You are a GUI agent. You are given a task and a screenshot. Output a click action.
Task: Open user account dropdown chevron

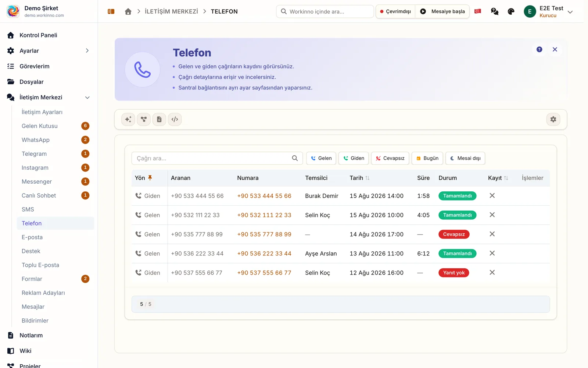coord(570,12)
